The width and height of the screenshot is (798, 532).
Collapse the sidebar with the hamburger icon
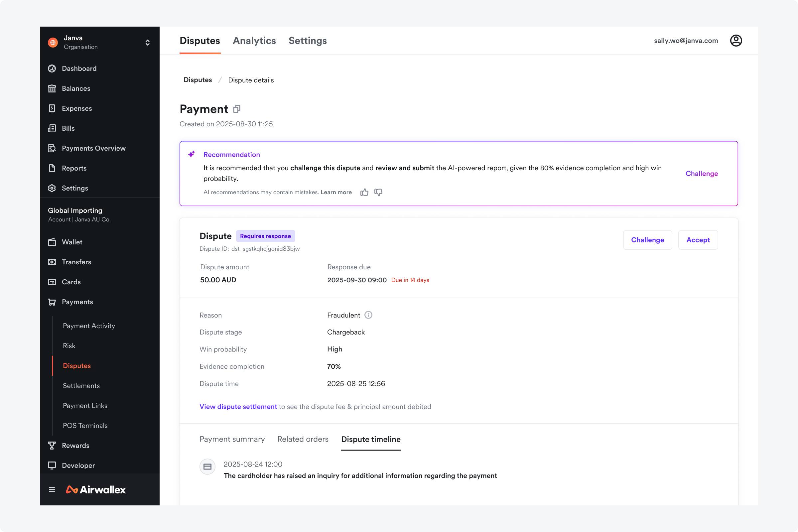[52, 489]
